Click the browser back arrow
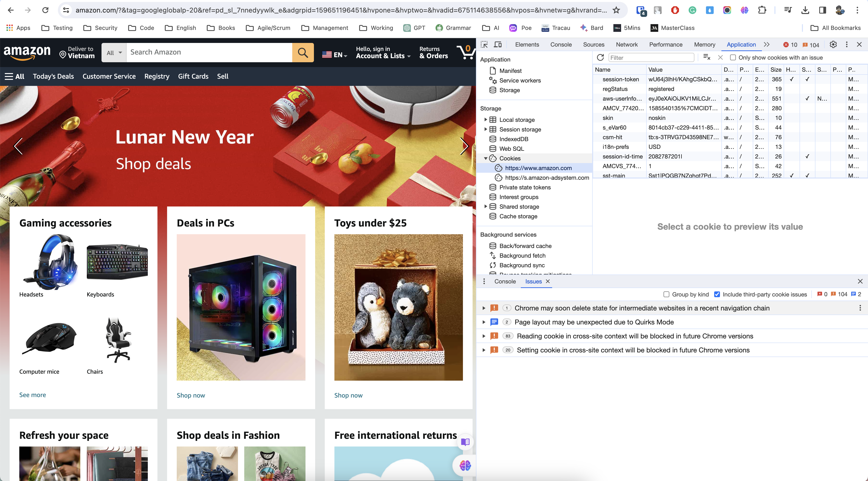 coord(11,10)
